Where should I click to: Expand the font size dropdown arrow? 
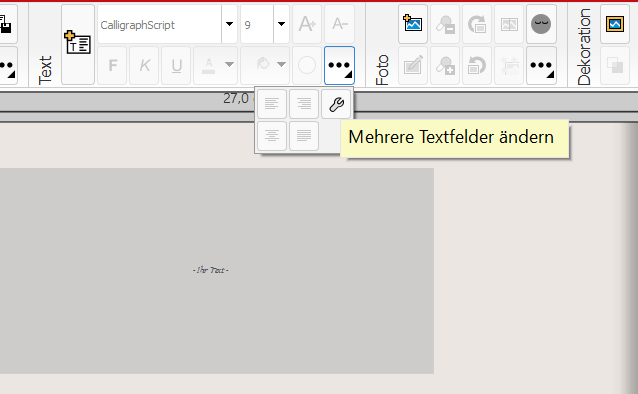point(281,24)
